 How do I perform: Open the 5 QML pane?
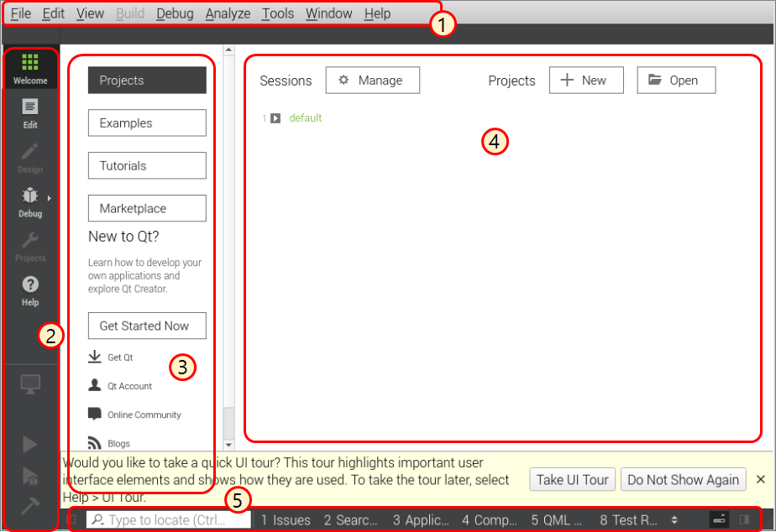pos(556,519)
